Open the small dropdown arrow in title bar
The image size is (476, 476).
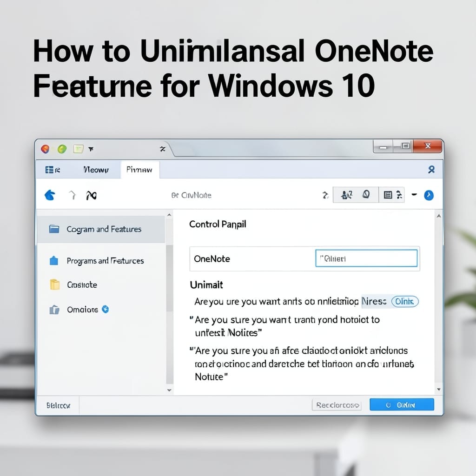point(91,149)
